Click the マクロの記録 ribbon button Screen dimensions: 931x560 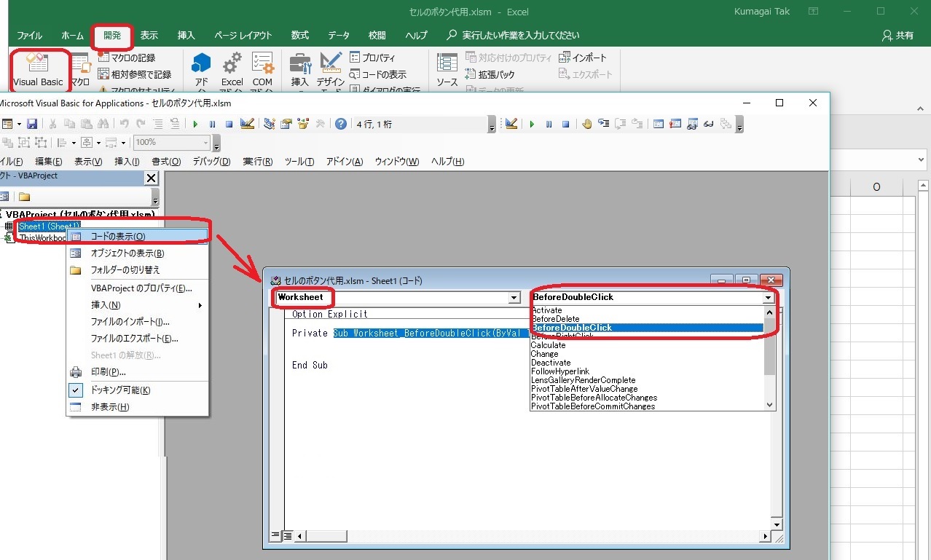[x=127, y=58]
